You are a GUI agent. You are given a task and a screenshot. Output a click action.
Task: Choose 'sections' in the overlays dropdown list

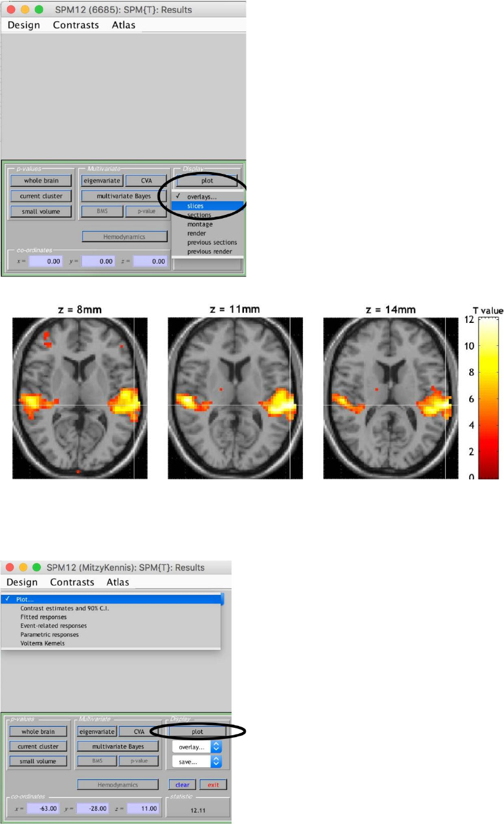coord(207,215)
